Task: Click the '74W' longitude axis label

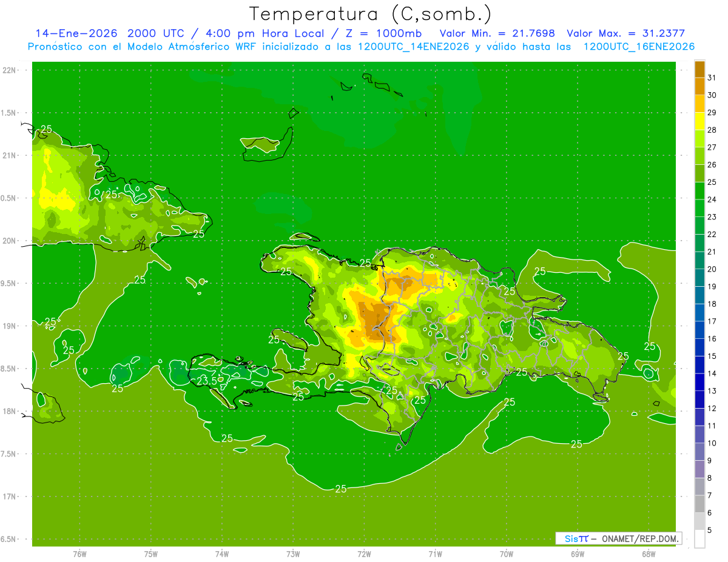Action: (222, 554)
